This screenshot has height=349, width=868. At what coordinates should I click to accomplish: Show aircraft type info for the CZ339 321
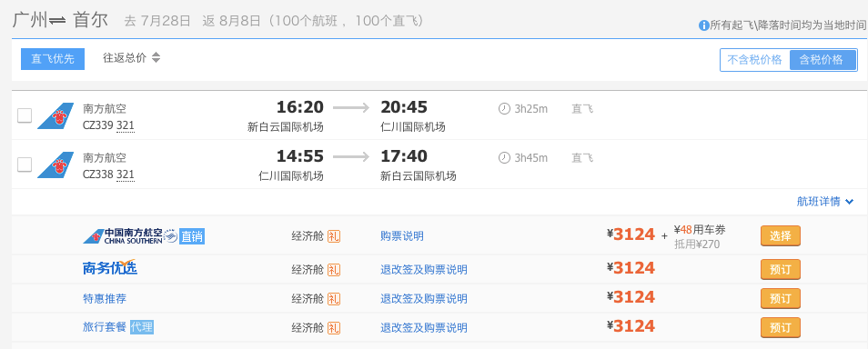(x=126, y=126)
